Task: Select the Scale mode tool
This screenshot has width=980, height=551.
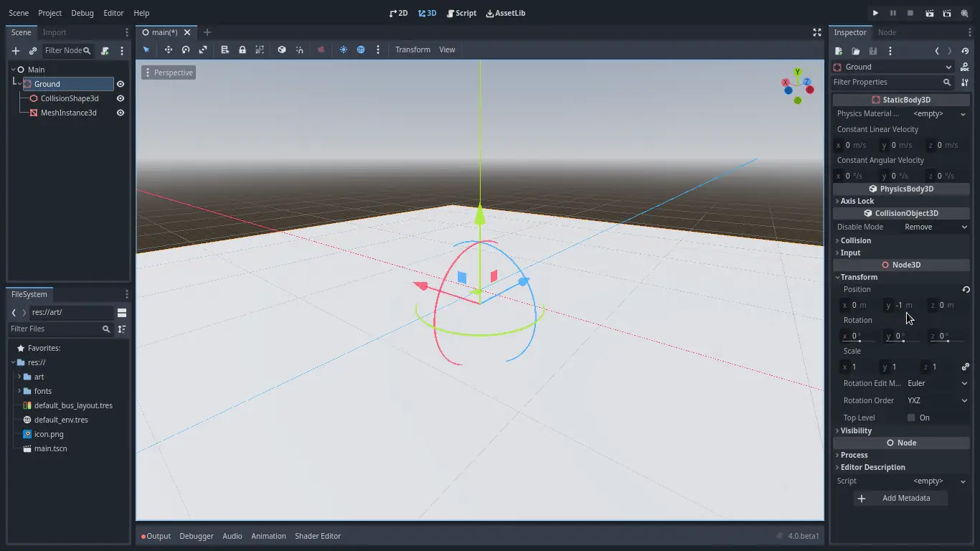Action: [203, 50]
